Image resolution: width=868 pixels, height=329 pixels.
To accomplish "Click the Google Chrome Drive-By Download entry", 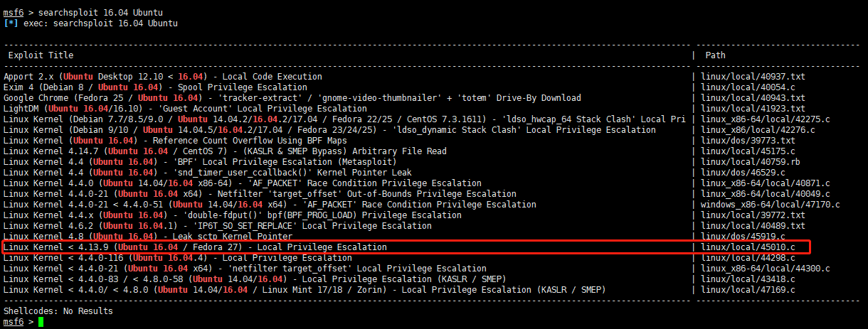I will pos(292,98).
